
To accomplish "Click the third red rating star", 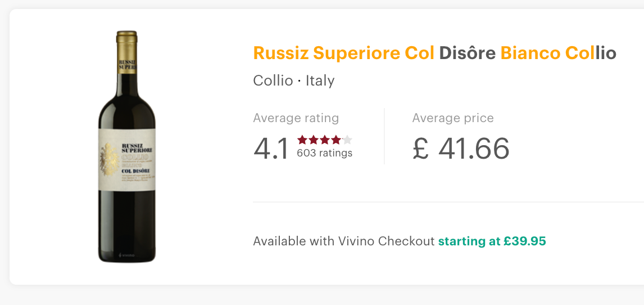I will [x=325, y=140].
